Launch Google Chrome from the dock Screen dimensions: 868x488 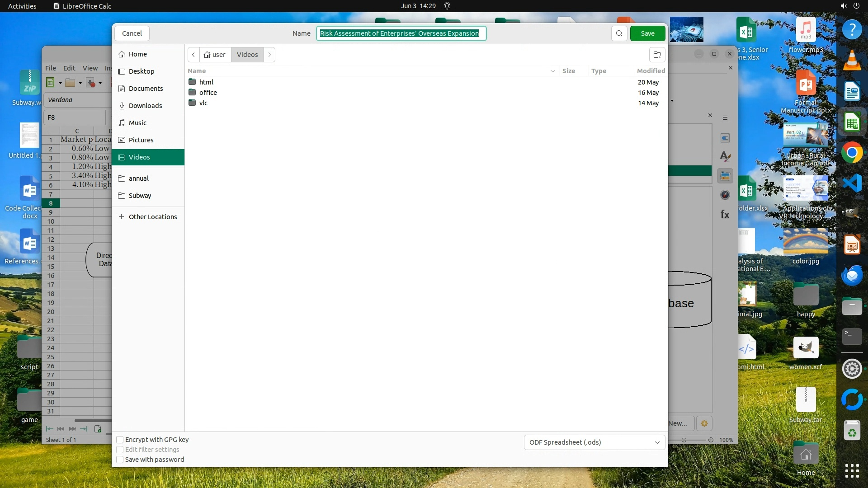pyautogui.click(x=852, y=153)
